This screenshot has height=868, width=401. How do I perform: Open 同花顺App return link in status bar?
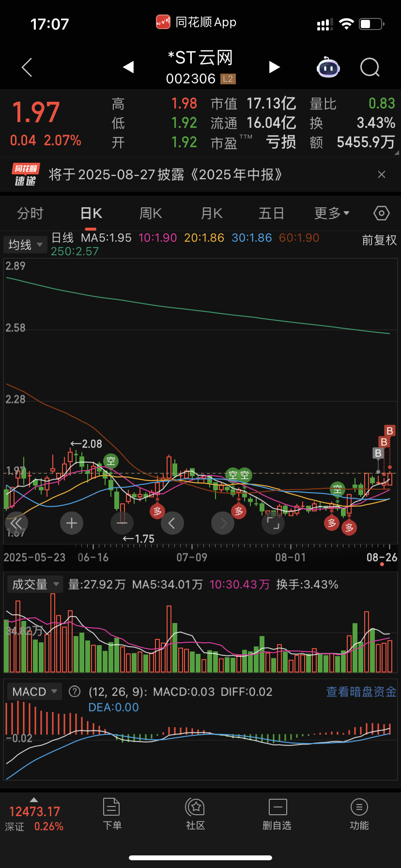(x=196, y=22)
